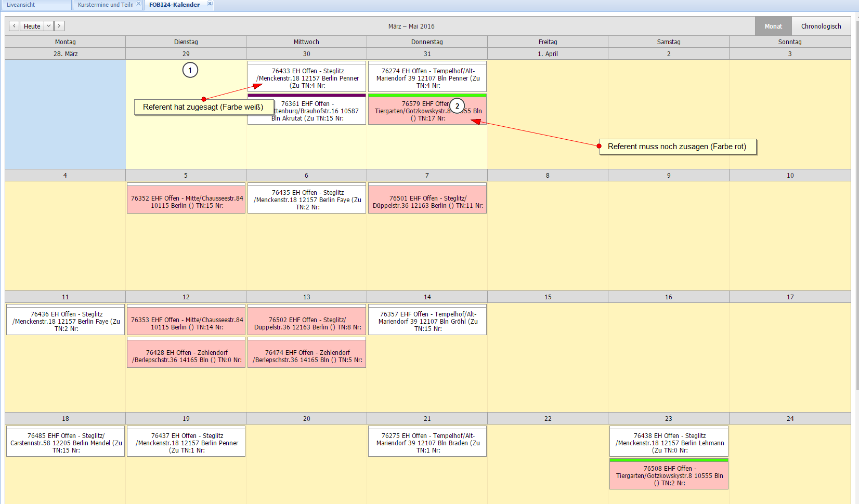859x504 pixels.
Task: Select event 76428 EH Offen Zehlendorf
Action: [186, 356]
